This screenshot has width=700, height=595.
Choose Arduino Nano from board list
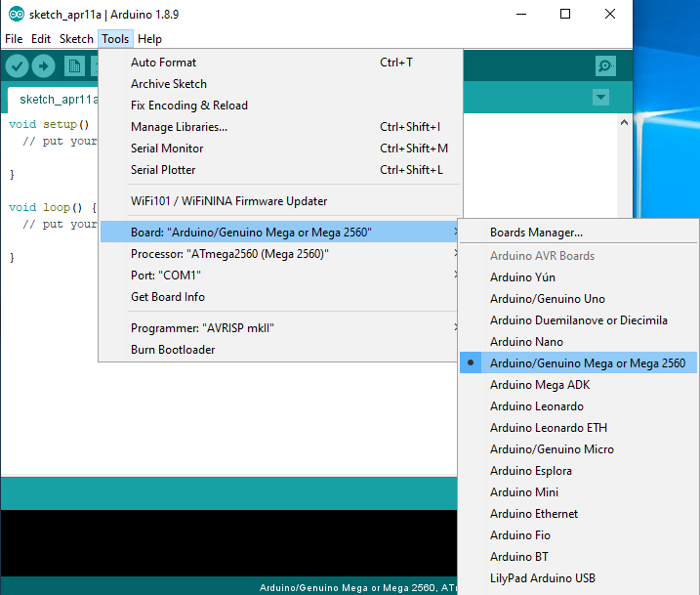point(525,342)
